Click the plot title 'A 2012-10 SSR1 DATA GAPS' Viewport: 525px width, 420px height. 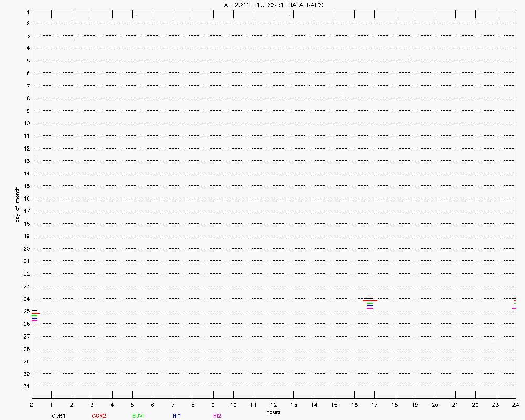click(273, 5)
